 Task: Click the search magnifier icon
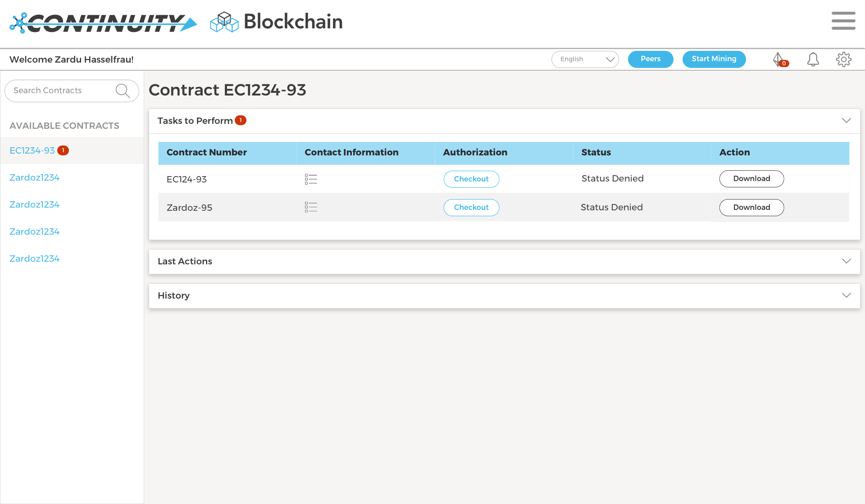(123, 91)
